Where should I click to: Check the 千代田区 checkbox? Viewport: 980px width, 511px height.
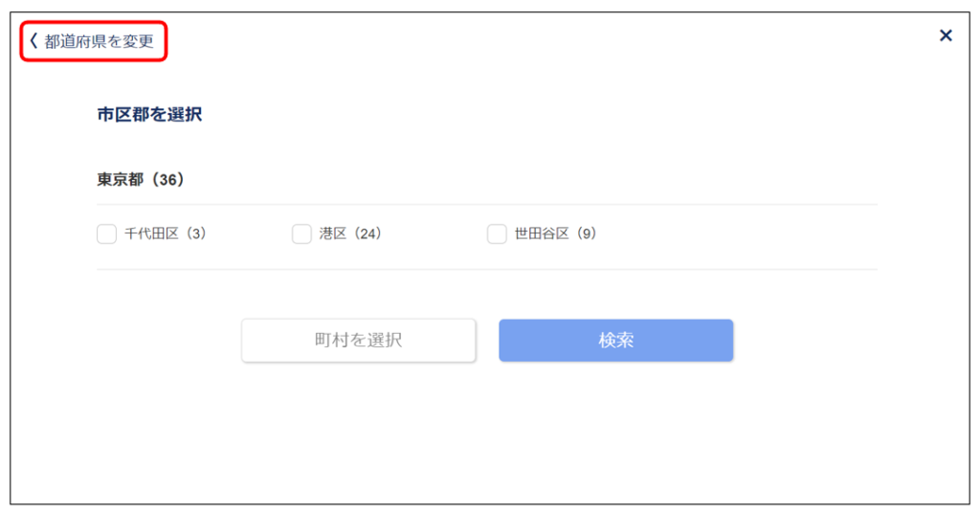pyautogui.click(x=106, y=233)
